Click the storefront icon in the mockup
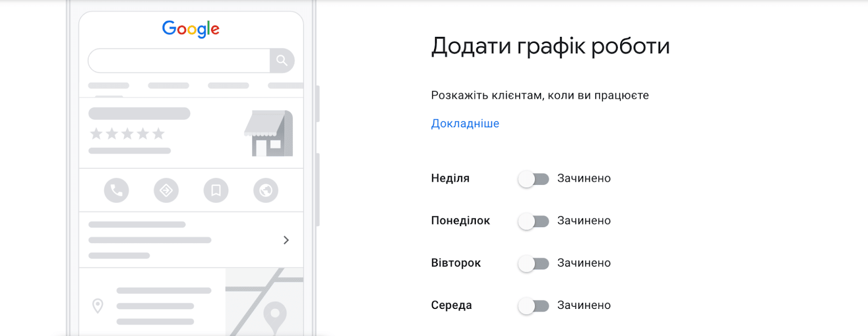The image size is (868, 336). coord(269,133)
